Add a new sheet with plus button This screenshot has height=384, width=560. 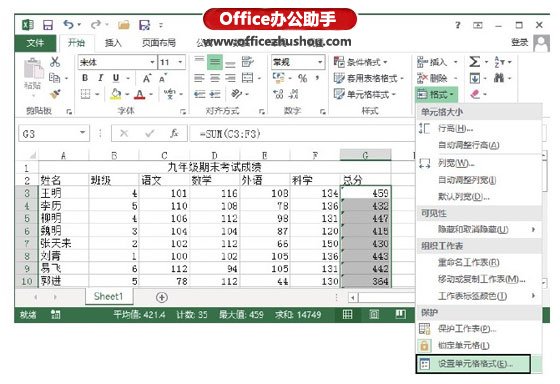[x=162, y=297]
